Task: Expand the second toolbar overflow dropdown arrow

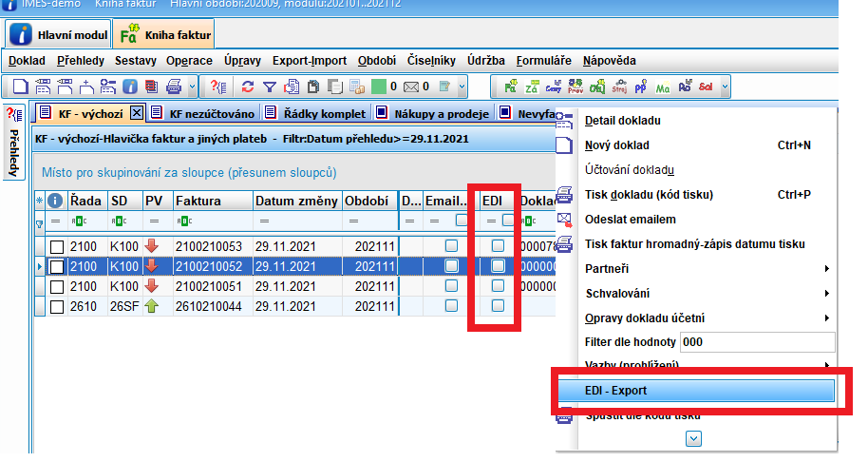Action: (462, 87)
